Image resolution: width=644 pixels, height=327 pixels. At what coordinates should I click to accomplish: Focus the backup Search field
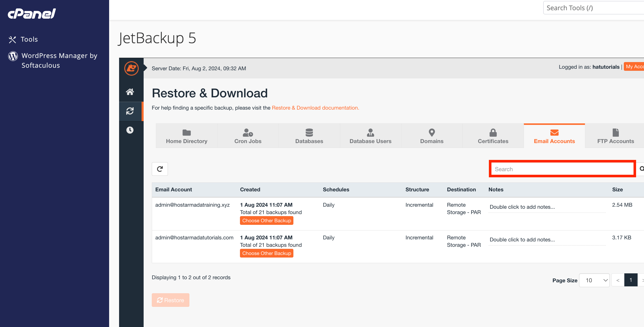pos(562,169)
